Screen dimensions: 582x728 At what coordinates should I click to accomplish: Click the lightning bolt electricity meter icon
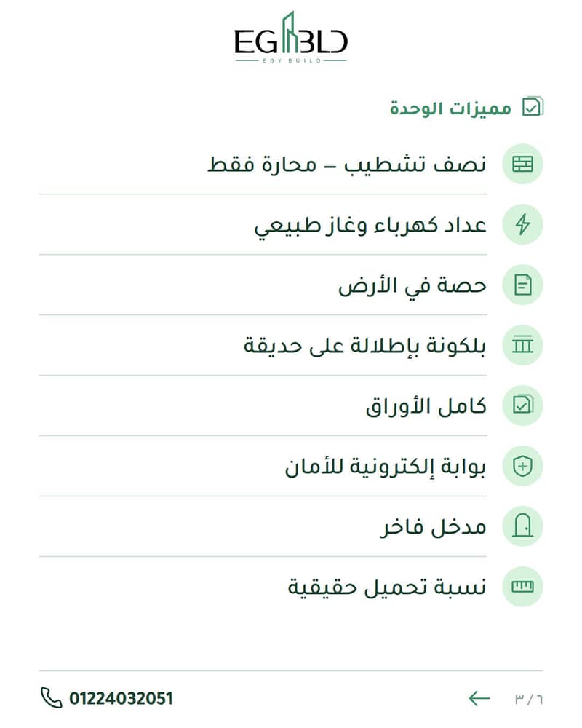click(522, 225)
